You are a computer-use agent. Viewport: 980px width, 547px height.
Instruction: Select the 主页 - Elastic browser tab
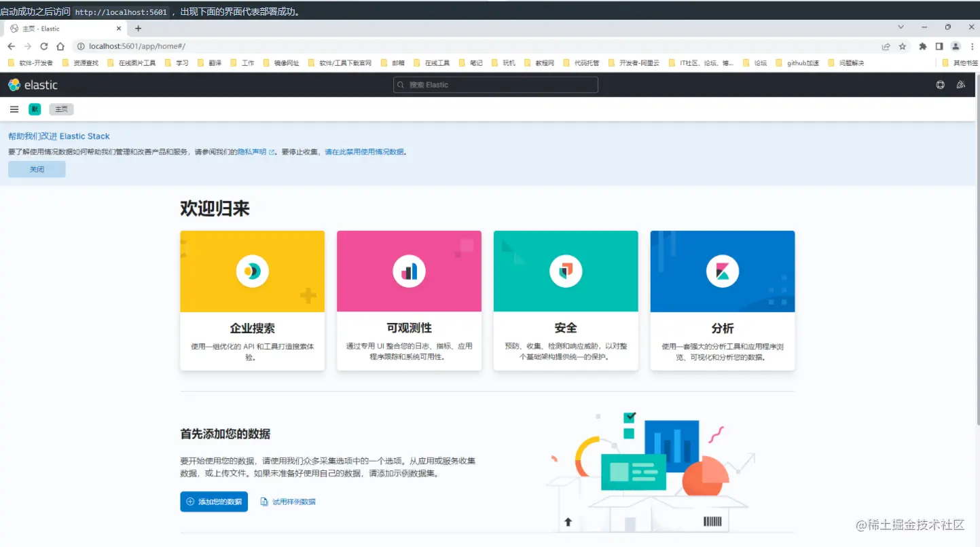click(x=67, y=29)
